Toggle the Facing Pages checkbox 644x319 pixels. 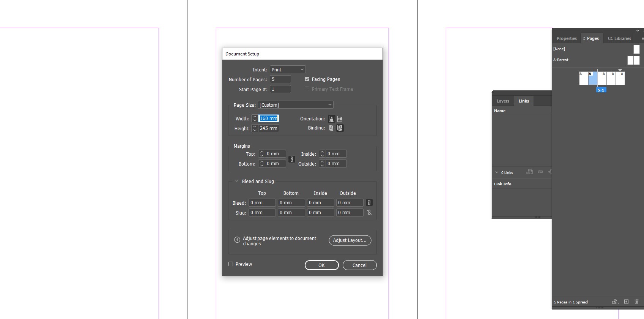coord(307,79)
